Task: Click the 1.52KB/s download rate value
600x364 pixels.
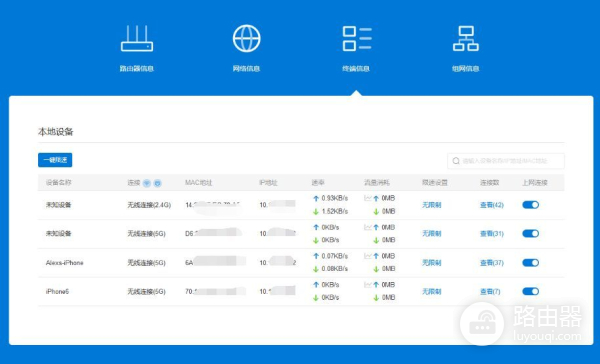Action: pos(335,211)
